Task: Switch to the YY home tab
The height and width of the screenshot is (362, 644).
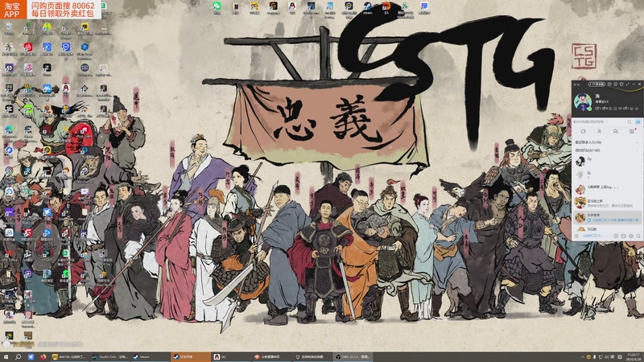Action: click(x=583, y=131)
